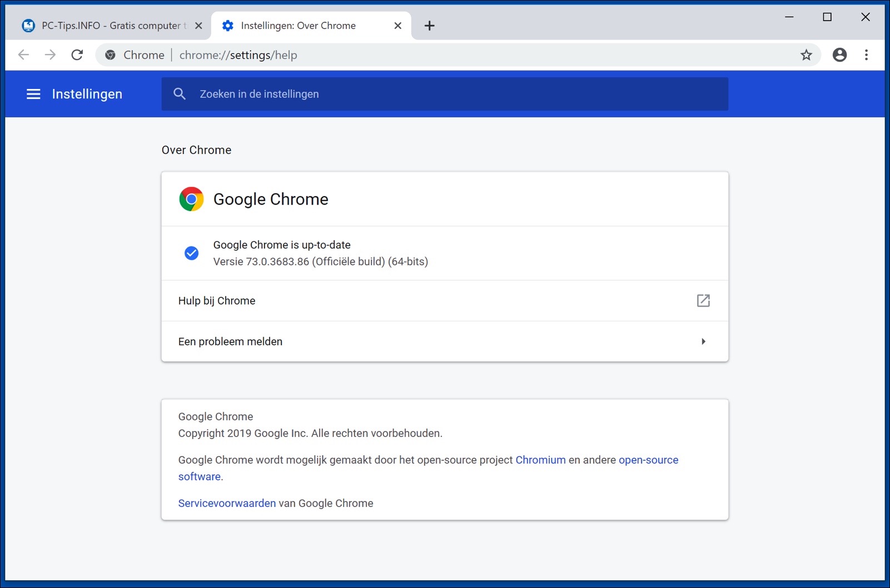Click Google Chrome is up-to-date text
Image resolution: width=890 pixels, height=588 pixels.
coord(282,245)
